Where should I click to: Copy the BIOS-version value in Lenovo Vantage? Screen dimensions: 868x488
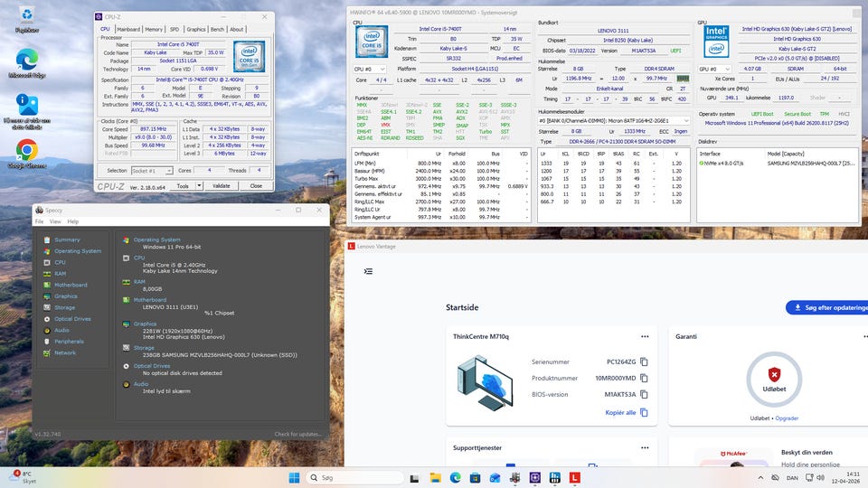[644, 394]
